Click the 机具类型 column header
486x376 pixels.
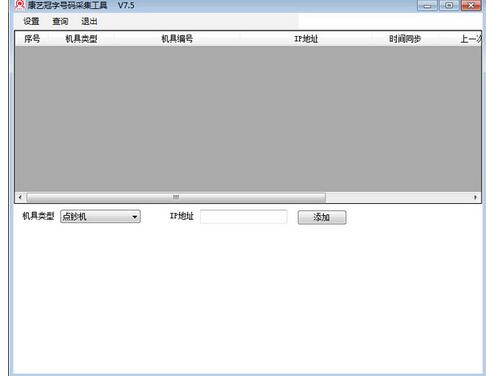click(81, 39)
